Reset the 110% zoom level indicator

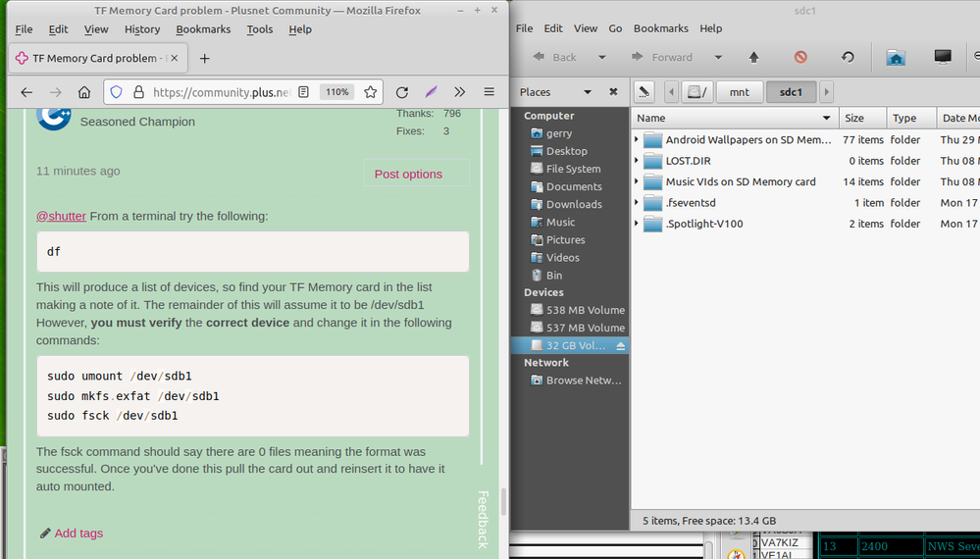pos(336,92)
